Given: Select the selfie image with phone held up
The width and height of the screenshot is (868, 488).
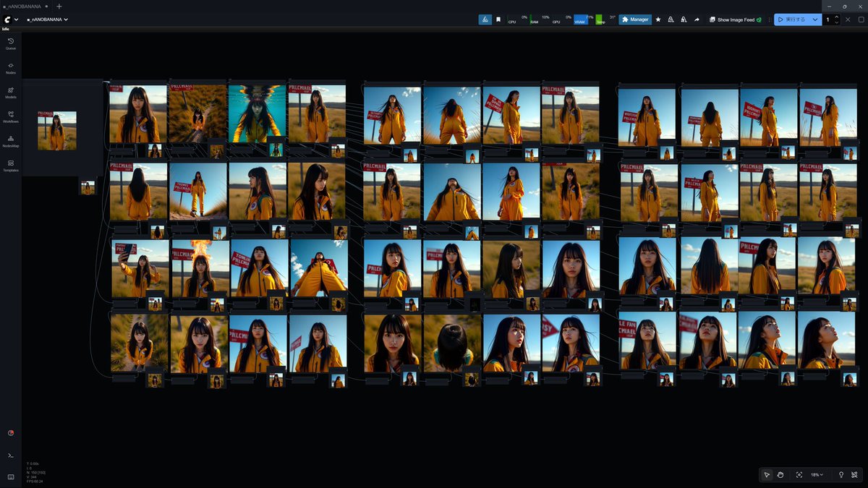Looking at the screenshot, I should point(140,268).
